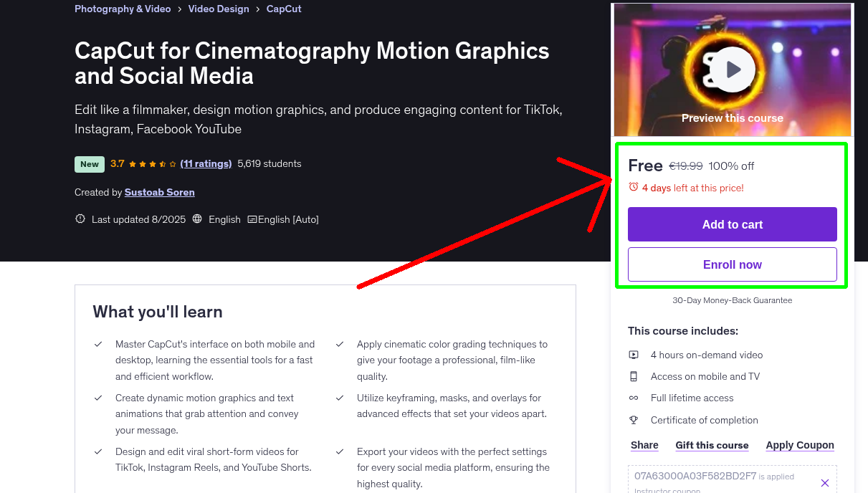Open the Apply Coupon option
Viewport: 868px width, 493px height.
pyautogui.click(x=799, y=445)
